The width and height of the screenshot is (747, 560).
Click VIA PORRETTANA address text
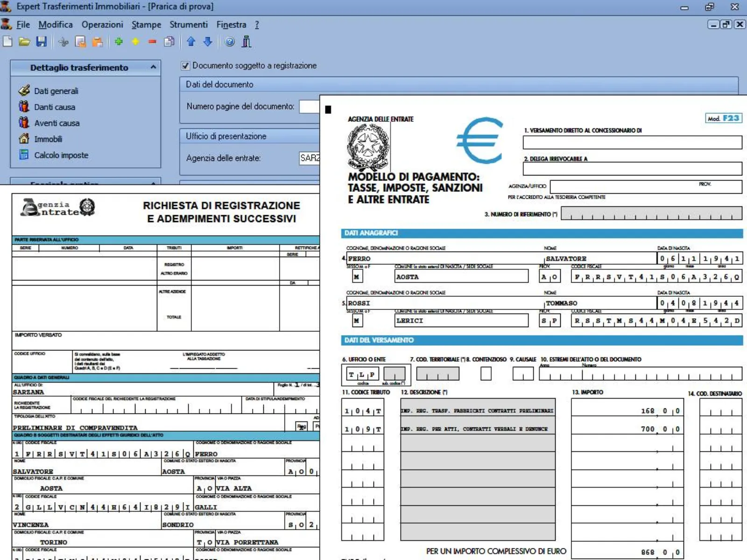coord(247,542)
